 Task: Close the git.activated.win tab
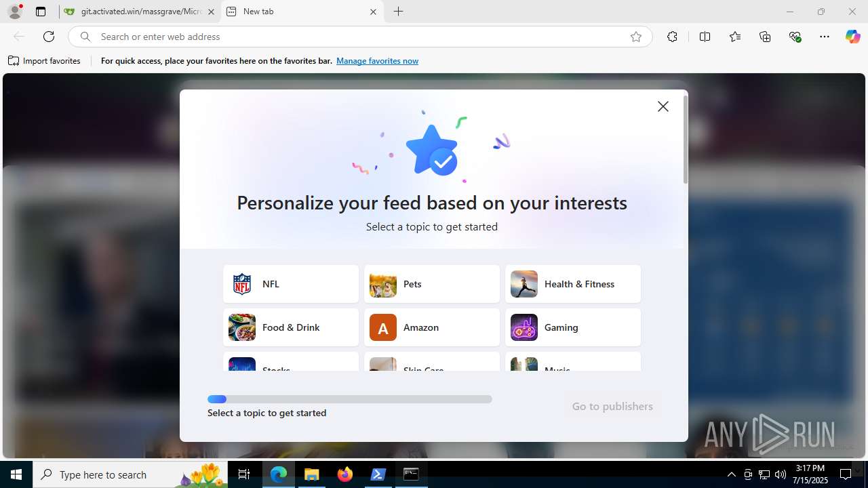211,12
